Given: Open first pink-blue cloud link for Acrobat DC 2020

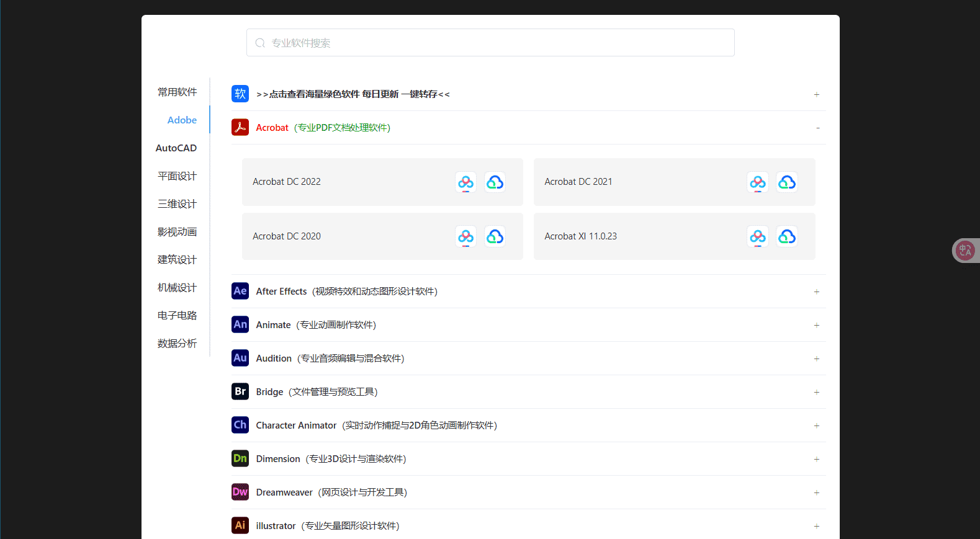Looking at the screenshot, I should tap(465, 236).
